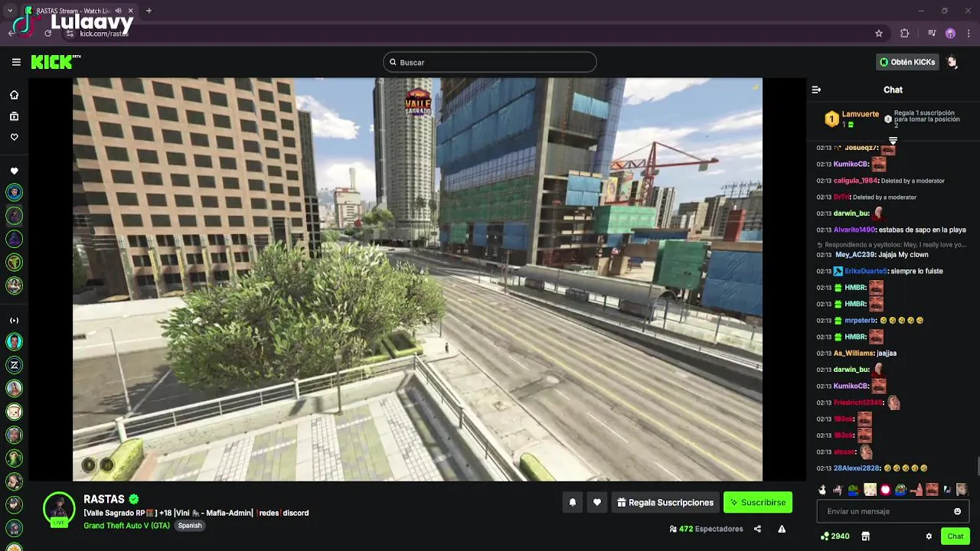Click the report warning triangle icon
980x551 pixels.
click(782, 529)
